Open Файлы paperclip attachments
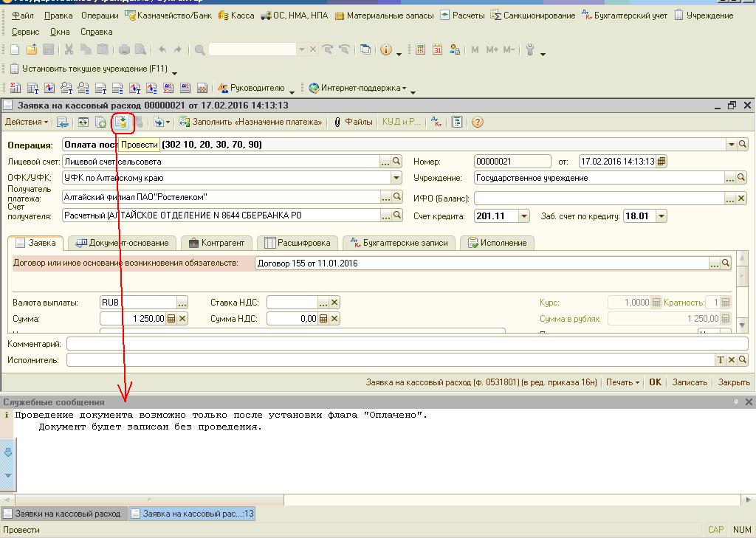 click(x=353, y=122)
